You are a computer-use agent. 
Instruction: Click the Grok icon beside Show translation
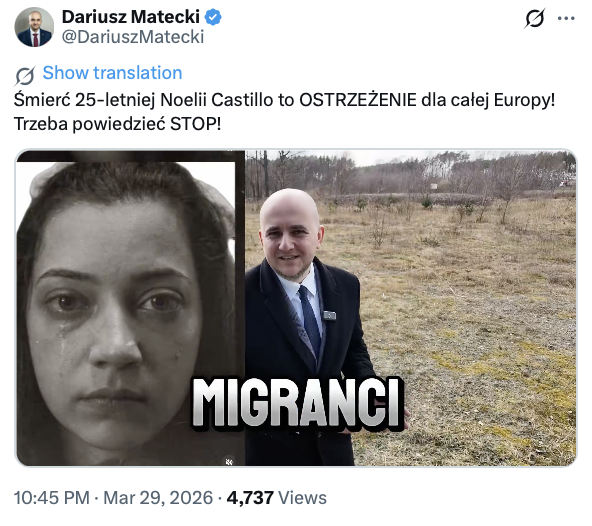pos(25,75)
